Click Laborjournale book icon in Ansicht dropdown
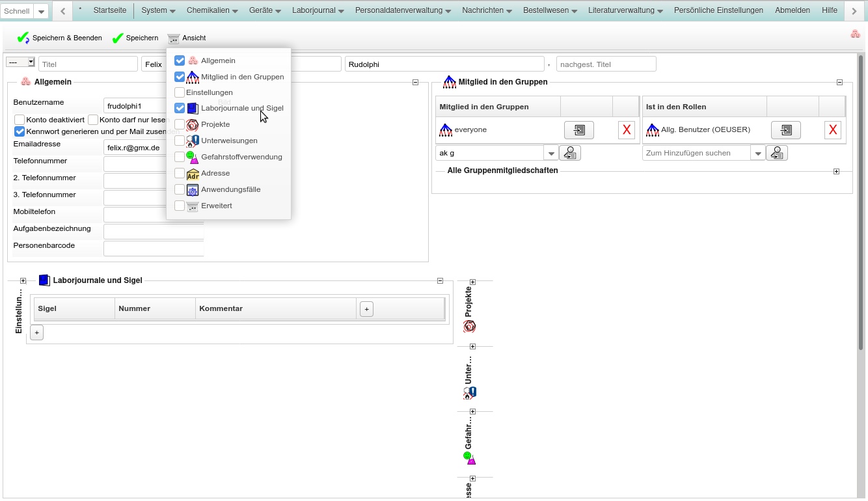 (x=193, y=108)
